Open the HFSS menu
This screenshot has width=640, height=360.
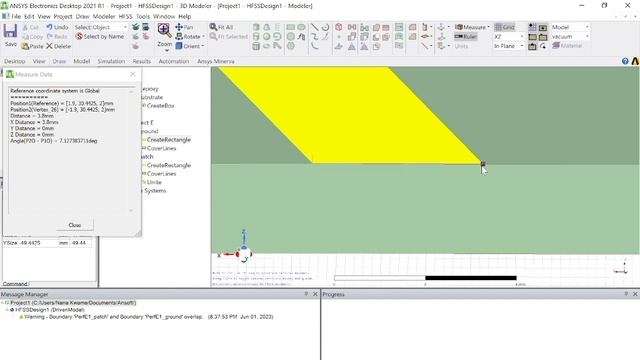(125, 16)
